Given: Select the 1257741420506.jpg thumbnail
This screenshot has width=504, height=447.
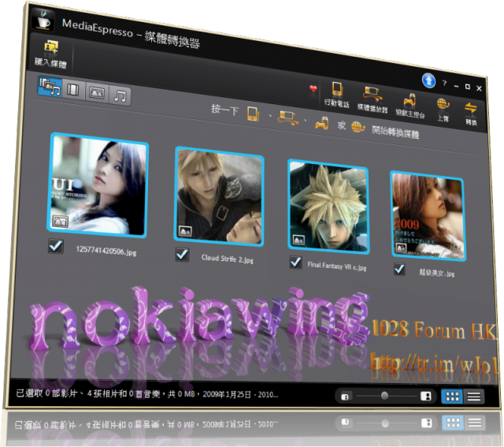Looking at the screenshot, I should [x=98, y=185].
